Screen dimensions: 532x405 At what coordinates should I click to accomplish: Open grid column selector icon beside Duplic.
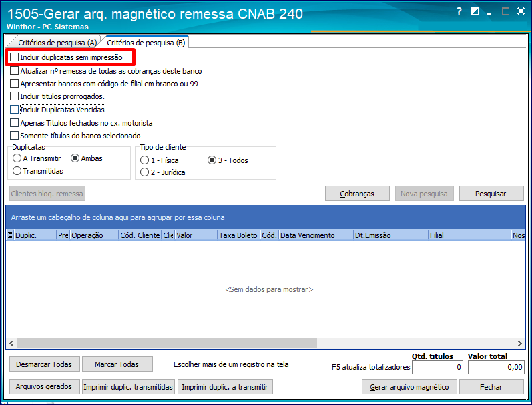pos(10,235)
